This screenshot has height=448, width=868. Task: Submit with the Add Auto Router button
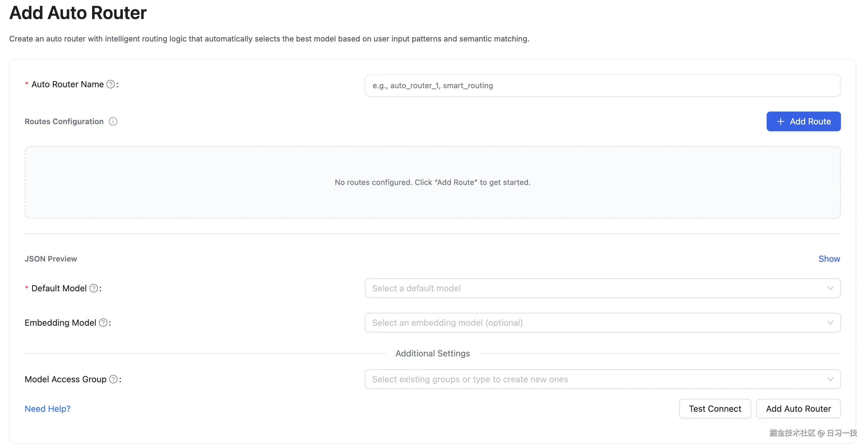(798, 409)
